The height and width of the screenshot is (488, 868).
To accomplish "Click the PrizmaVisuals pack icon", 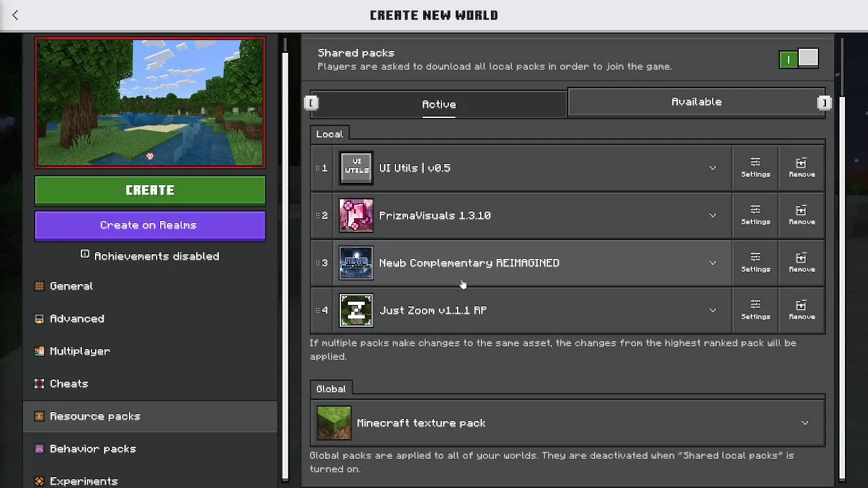I will [356, 216].
